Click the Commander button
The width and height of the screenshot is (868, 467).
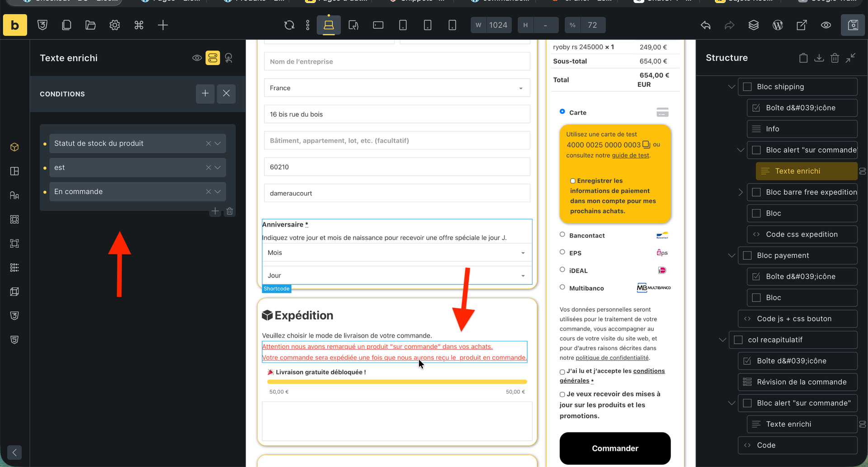(x=615, y=448)
